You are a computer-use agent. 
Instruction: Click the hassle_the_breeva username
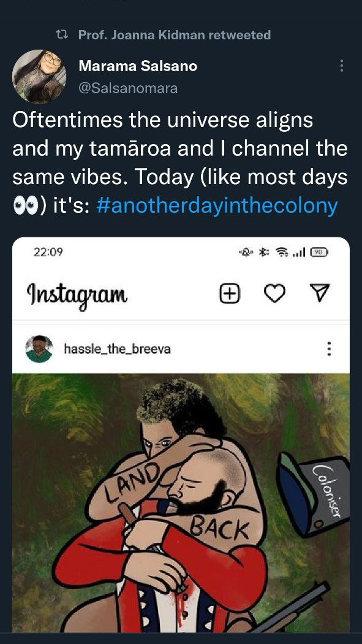(x=117, y=349)
